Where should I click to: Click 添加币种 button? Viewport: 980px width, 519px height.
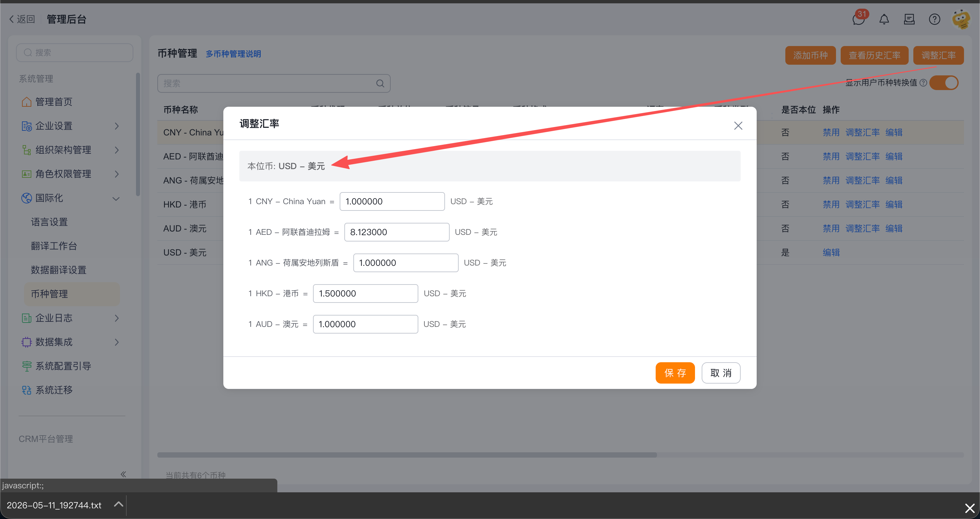(x=810, y=55)
